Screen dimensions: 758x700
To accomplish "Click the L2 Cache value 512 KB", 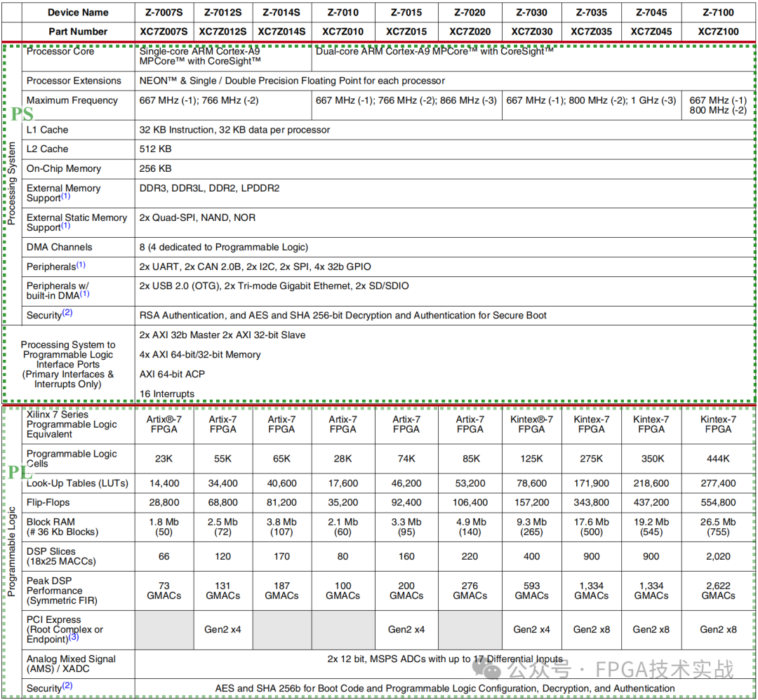I will click(x=155, y=149).
